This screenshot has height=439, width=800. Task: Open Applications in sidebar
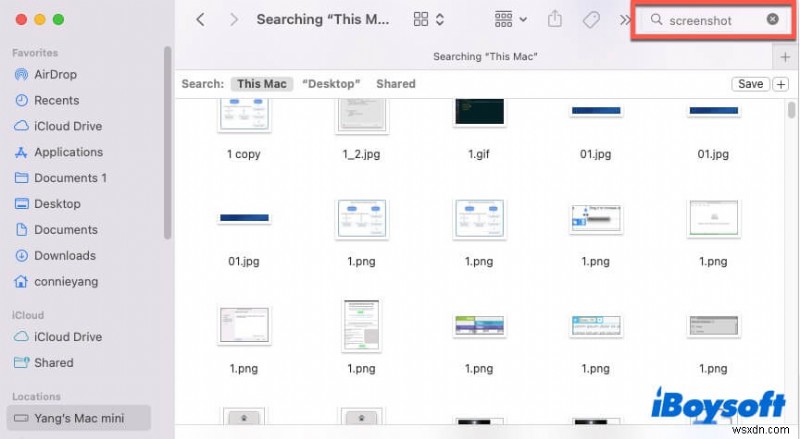point(58,152)
